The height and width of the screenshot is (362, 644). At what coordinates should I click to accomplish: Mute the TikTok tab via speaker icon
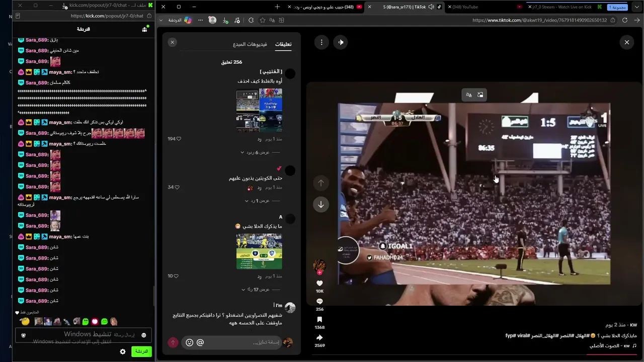431,7
